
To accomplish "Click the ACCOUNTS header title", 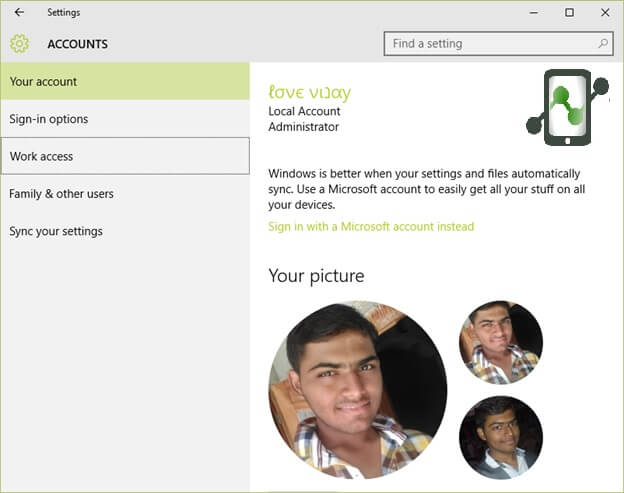I will (78, 44).
